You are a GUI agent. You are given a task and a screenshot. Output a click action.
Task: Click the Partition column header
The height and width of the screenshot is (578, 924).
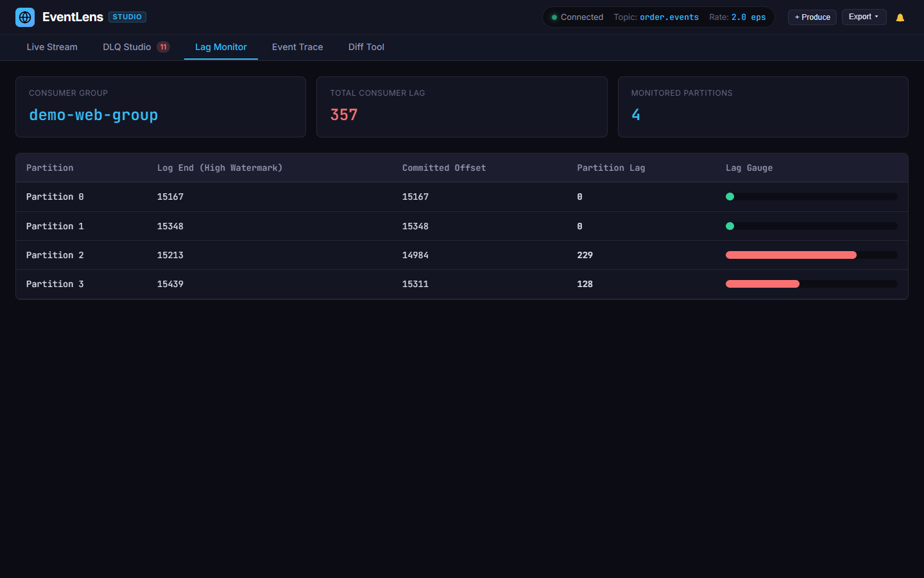pos(50,168)
